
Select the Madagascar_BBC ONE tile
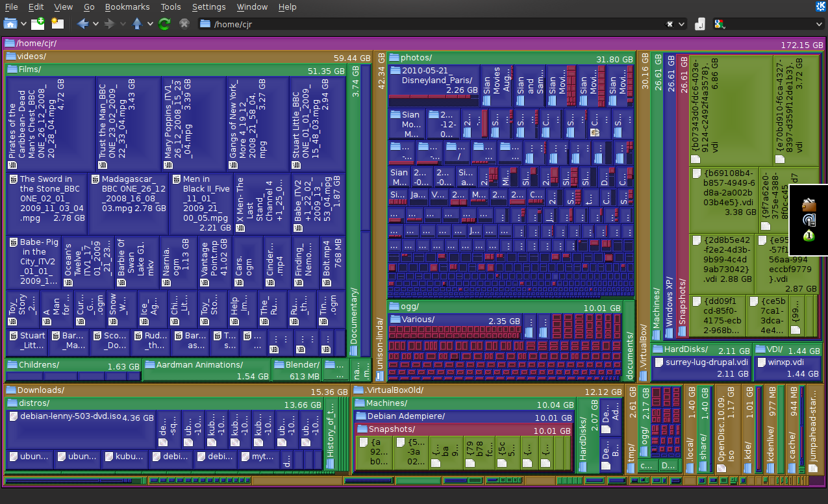tap(129, 203)
